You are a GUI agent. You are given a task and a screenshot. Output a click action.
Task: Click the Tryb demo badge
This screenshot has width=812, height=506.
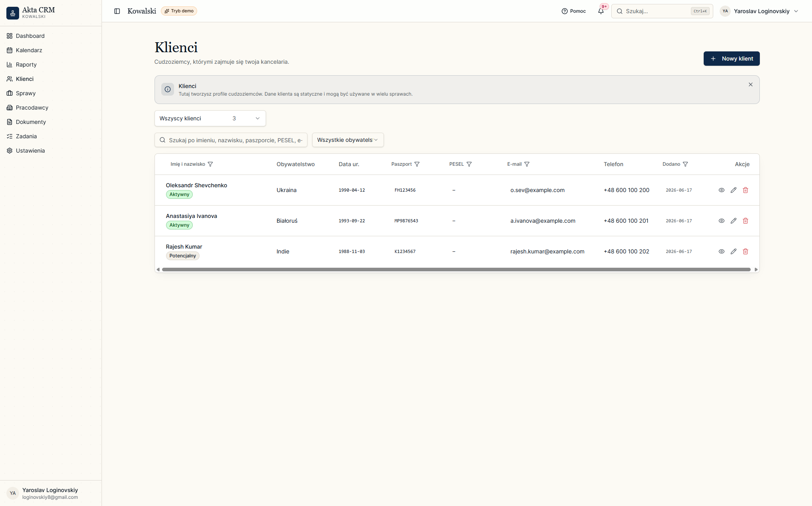pos(179,11)
